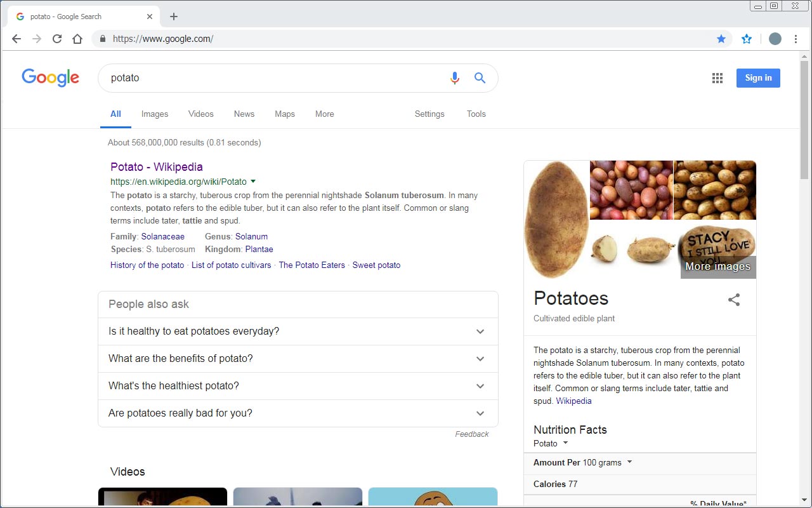Expand 'Are potatoes really bad for you?'
This screenshot has width=812, height=508.
click(298, 413)
